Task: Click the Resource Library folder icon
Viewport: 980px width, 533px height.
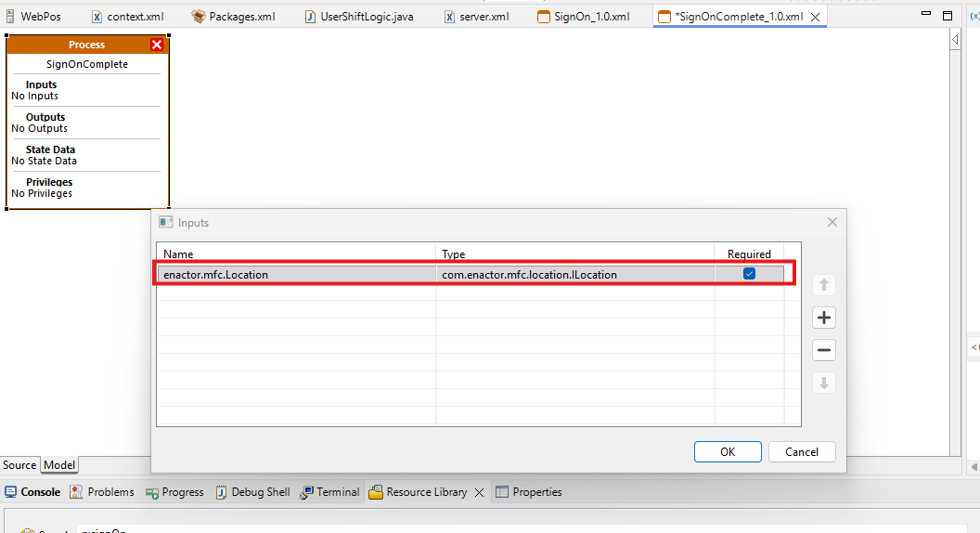Action: [376, 492]
